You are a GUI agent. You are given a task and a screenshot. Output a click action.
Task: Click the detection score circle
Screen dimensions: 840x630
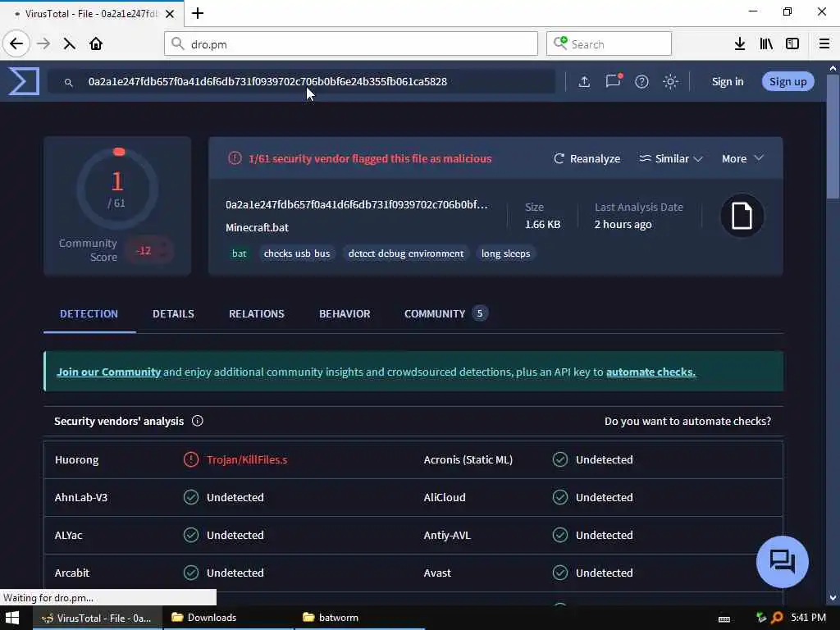pyautogui.click(x=117, y=189)
